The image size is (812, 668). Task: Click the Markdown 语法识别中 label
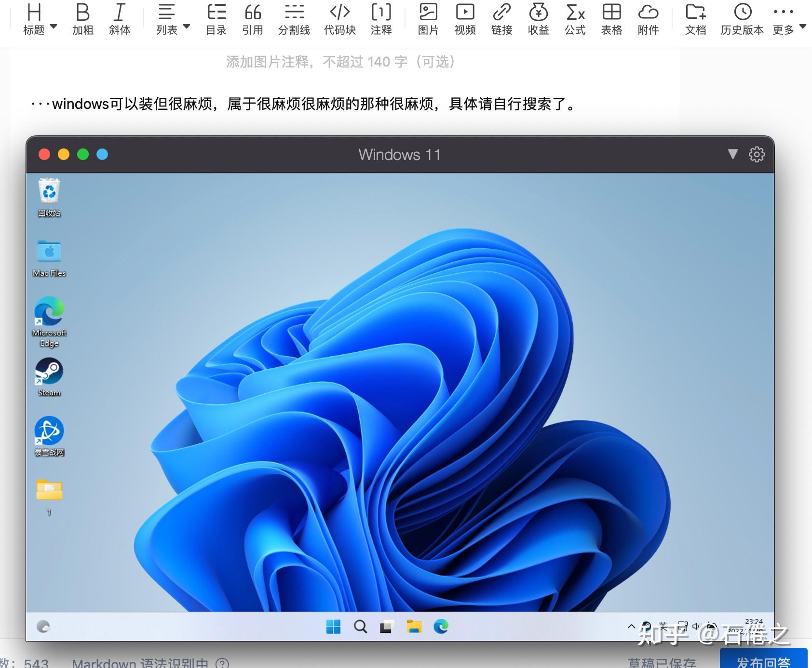(x=140, y=664)
